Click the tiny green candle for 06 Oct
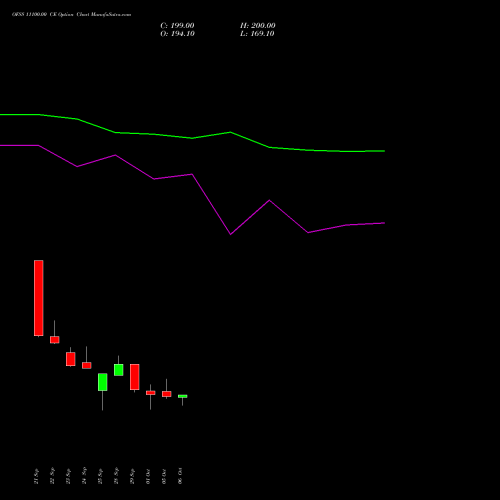 (183, 396)
